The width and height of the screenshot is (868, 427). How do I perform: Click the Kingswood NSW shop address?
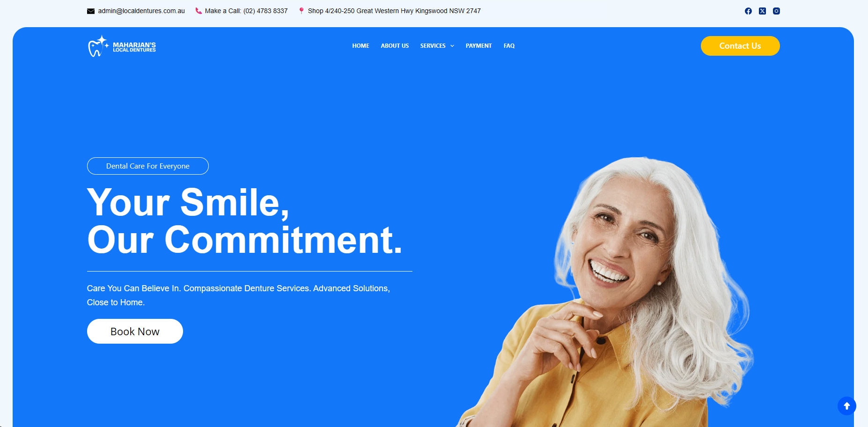point(394,11)
